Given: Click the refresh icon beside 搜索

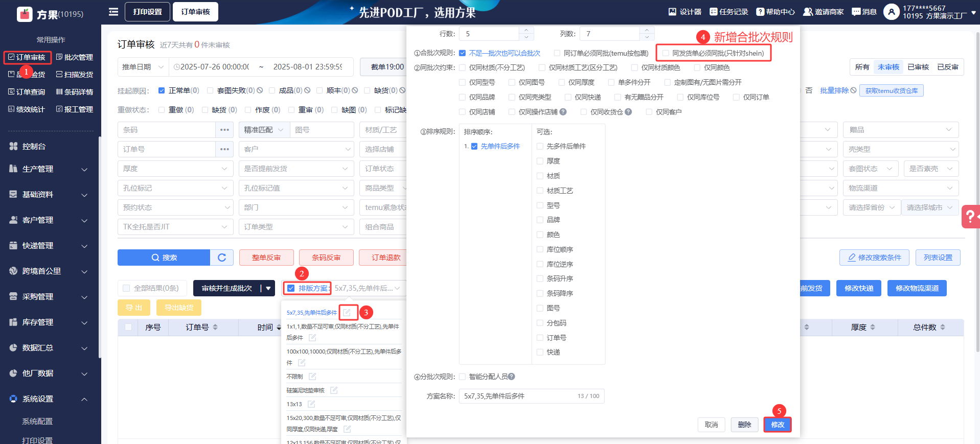Looking at the screenshot, I should click(222, 258).
